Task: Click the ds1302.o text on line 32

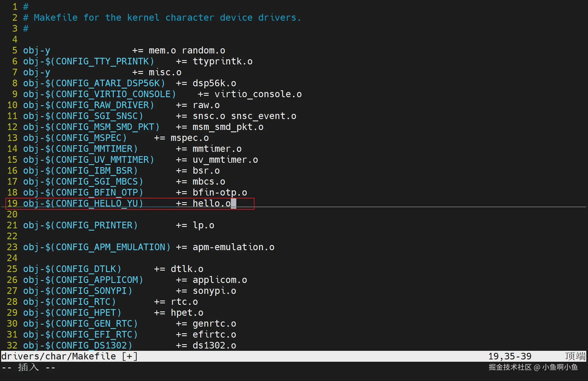Action: [x=214, y=345]
